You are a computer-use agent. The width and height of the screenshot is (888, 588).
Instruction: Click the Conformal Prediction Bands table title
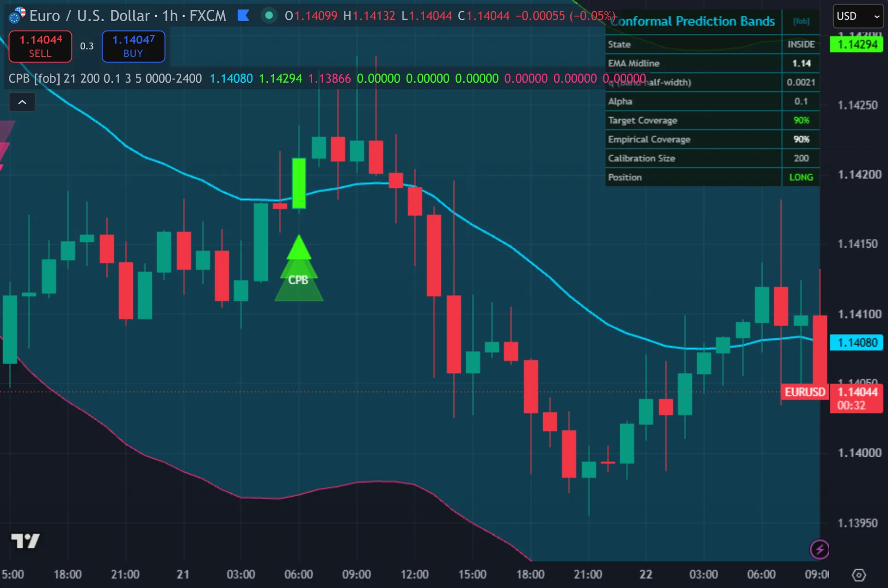[x=693, y=21]
